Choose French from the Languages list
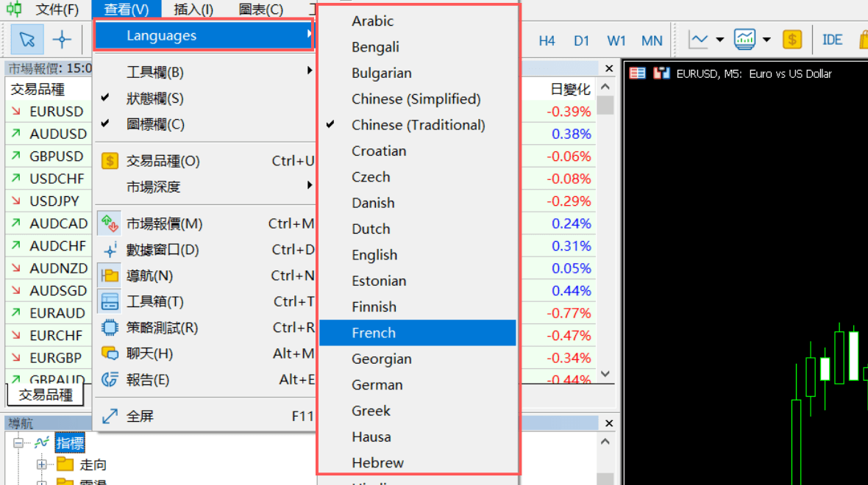Screen dimensions: 868x485 coord(374,333)
